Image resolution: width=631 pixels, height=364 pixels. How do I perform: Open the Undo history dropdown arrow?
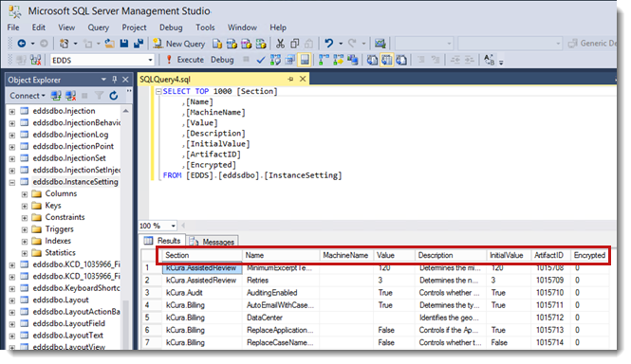[x=341, y=44]
